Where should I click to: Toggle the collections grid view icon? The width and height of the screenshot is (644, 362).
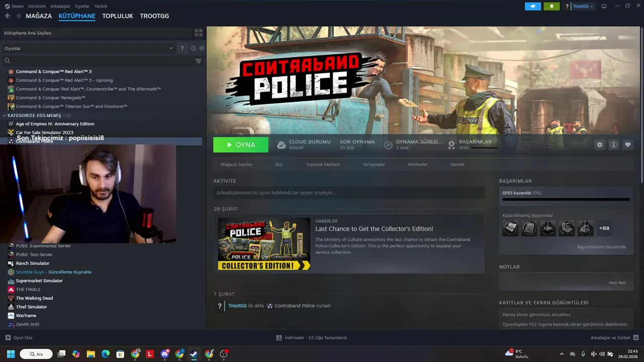click(x=199, y=33)
